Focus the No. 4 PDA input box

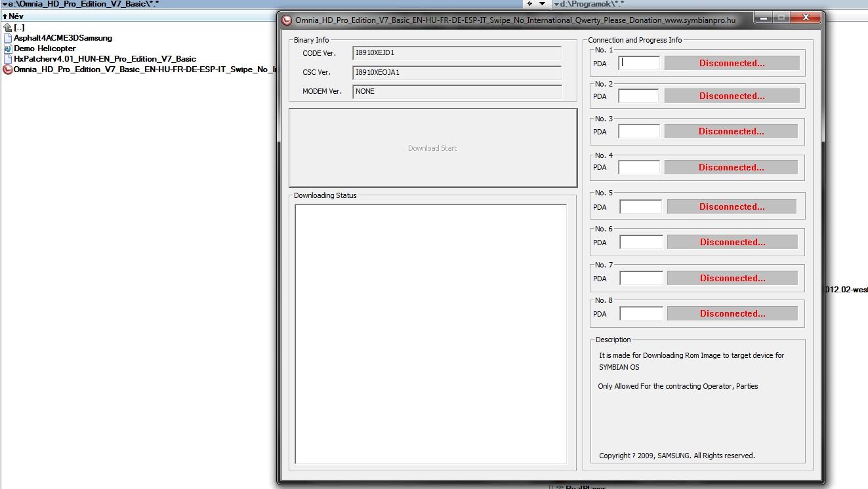click(639, 167)
